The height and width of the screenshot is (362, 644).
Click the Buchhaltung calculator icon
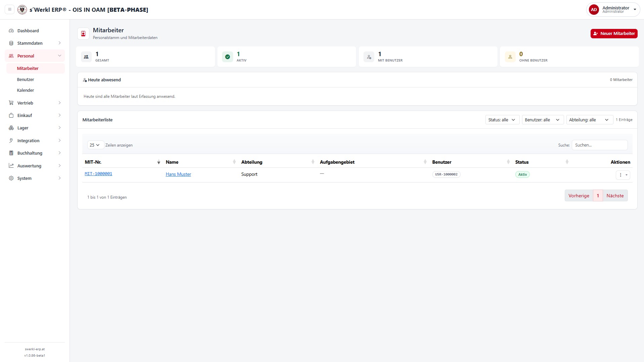coord(11,153)
